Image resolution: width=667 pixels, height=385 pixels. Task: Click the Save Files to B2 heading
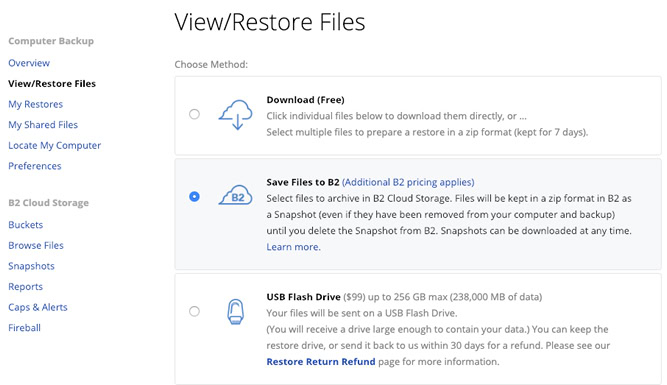click(x=303, y=182)
